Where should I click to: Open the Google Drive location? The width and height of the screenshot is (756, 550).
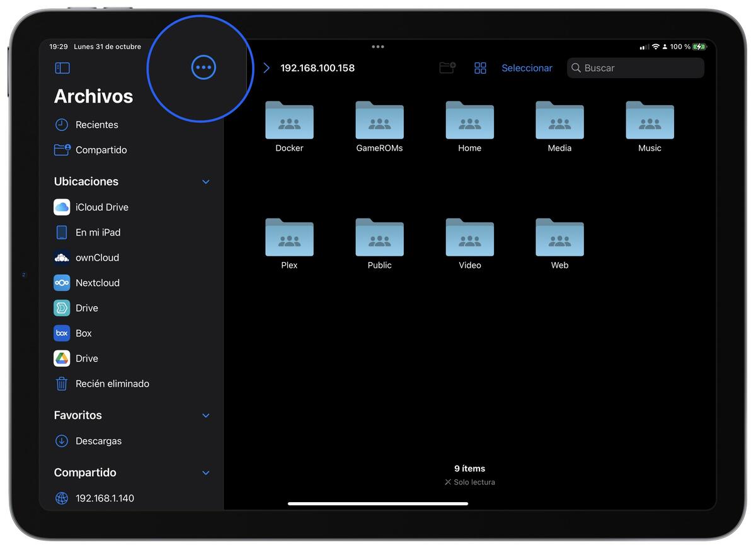(x=131, y=358)
